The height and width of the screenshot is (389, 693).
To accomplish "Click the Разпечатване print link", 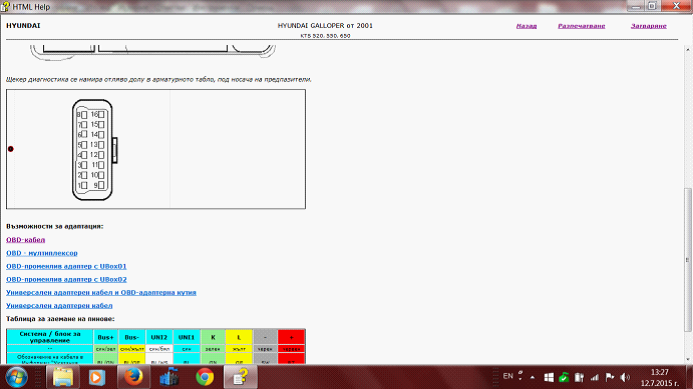I will pos(581,26).
